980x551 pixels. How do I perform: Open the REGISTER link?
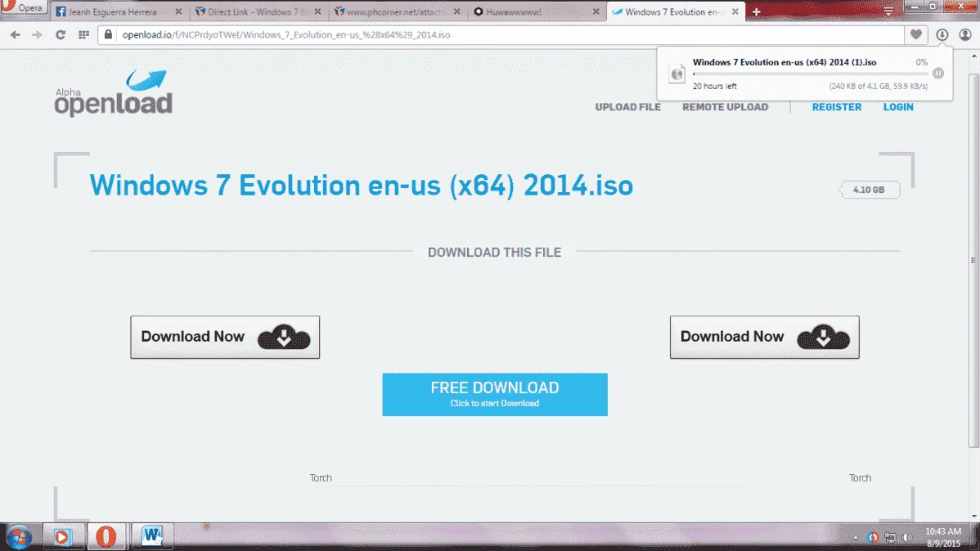[x=836, y=107]
